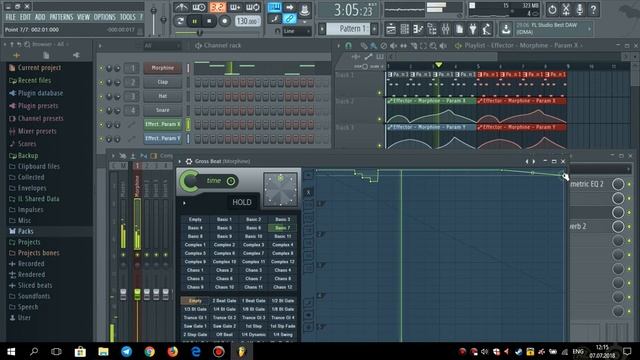Toggle the Playlist snap magnet icon
Image resolution: width=640 pixels, height=360 pixels.
(348, 46)
